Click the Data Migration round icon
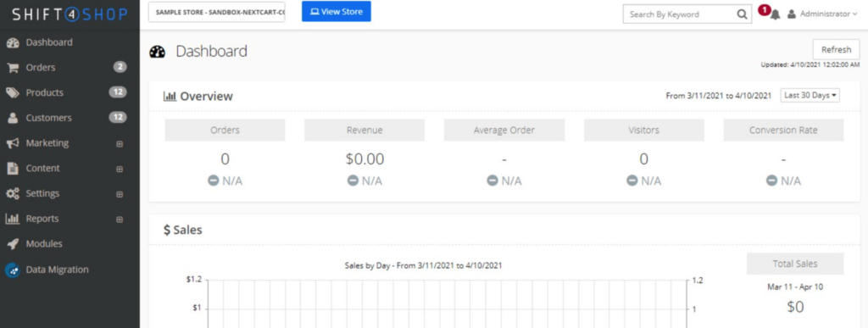 pyautogui.click(x=13, y=270)
